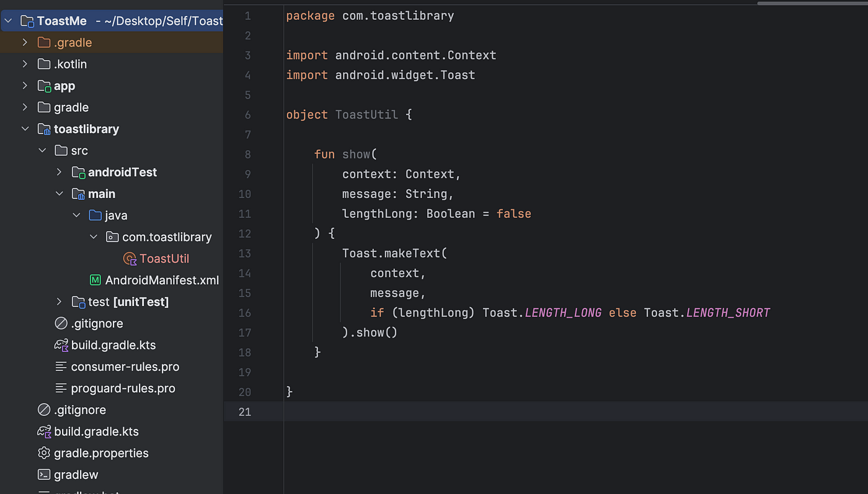Click line number 13 in the gutter
The width and height of the screenshot is (868, 494).
pyautogui.click(x=244, y=253)
